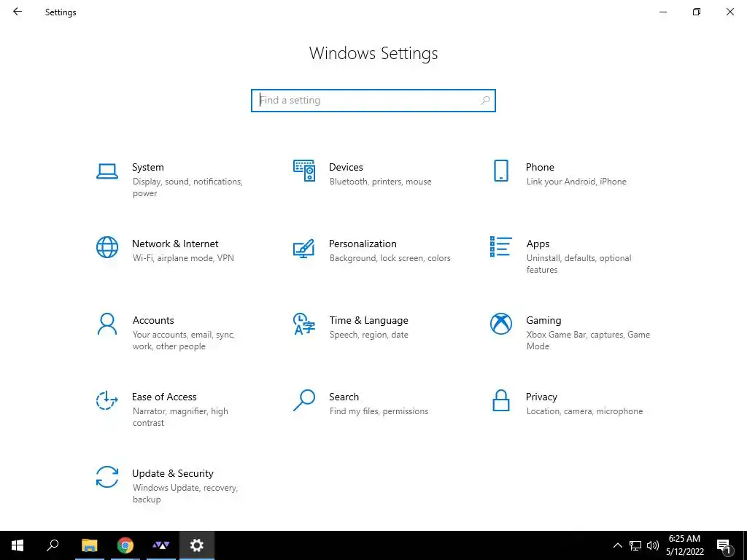The height and width of the screenshot is (560, 747).
Task: Go back with the Settings arrow
Action: [18, 12]
